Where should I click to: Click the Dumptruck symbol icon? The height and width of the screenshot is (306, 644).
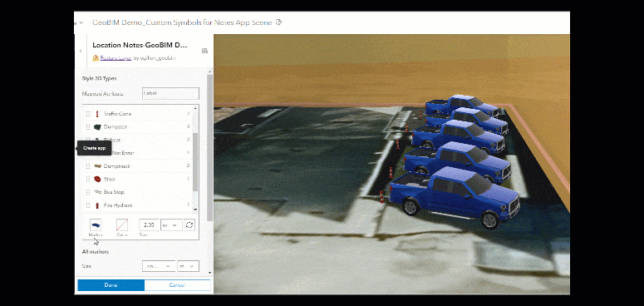(97, 166)
